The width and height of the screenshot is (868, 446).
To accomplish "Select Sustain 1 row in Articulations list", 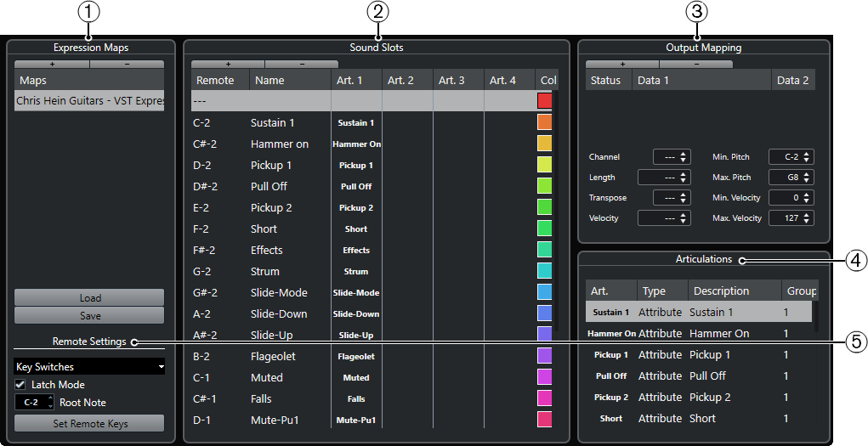I will (699, 312).
